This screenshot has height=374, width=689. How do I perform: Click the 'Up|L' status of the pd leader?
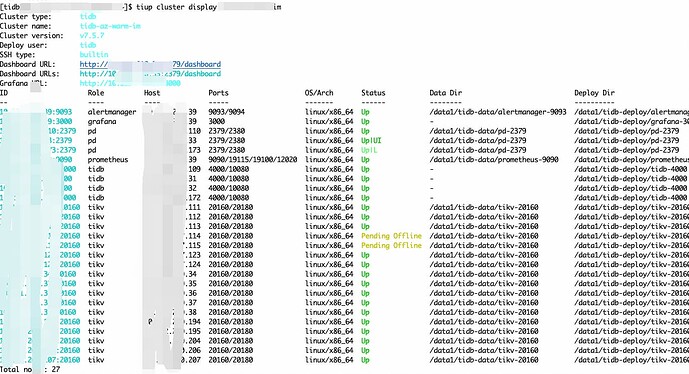(370, 150)
